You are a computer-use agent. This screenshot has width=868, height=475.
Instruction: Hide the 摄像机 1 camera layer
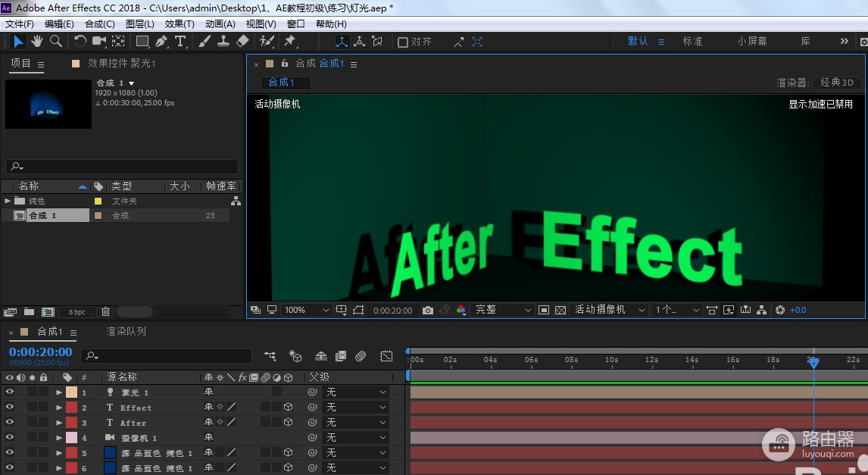[x=9, y=437]
